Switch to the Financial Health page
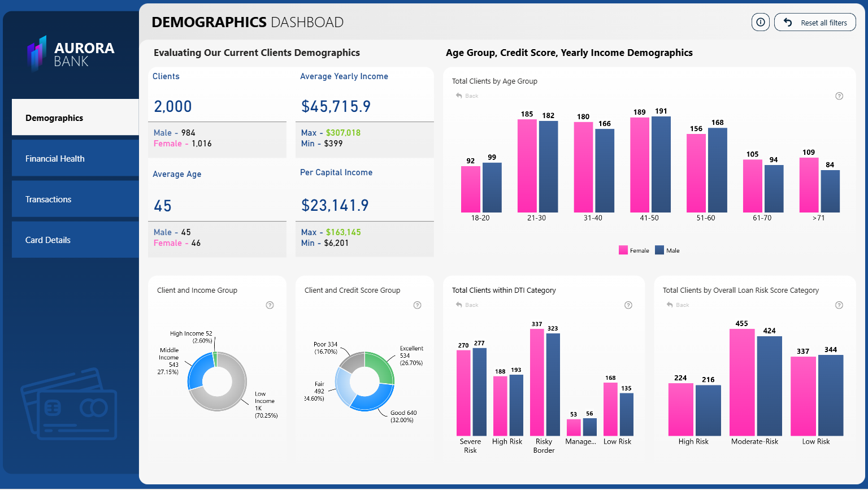Image resolution: width=868 pixels, height=490 pixels. (75, 158)
